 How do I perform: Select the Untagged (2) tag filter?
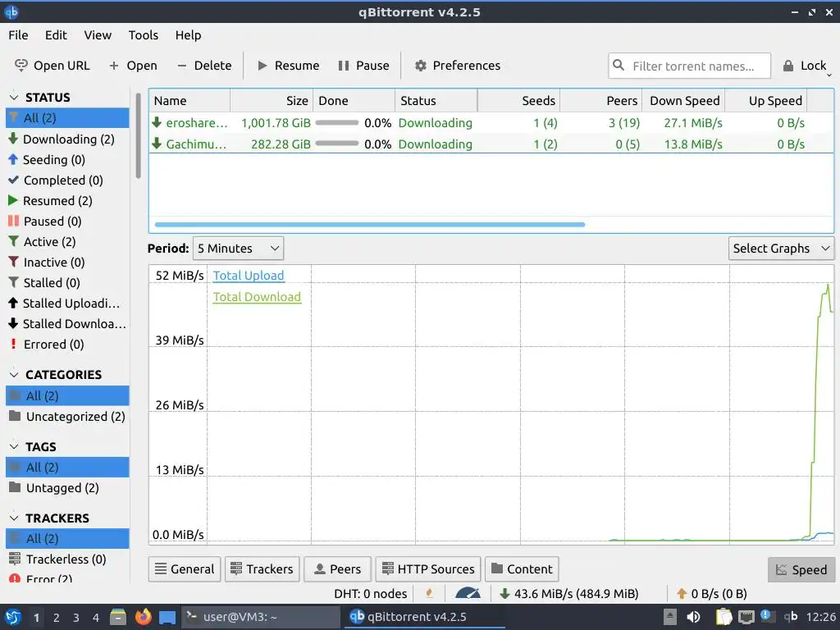pos(67,488)
